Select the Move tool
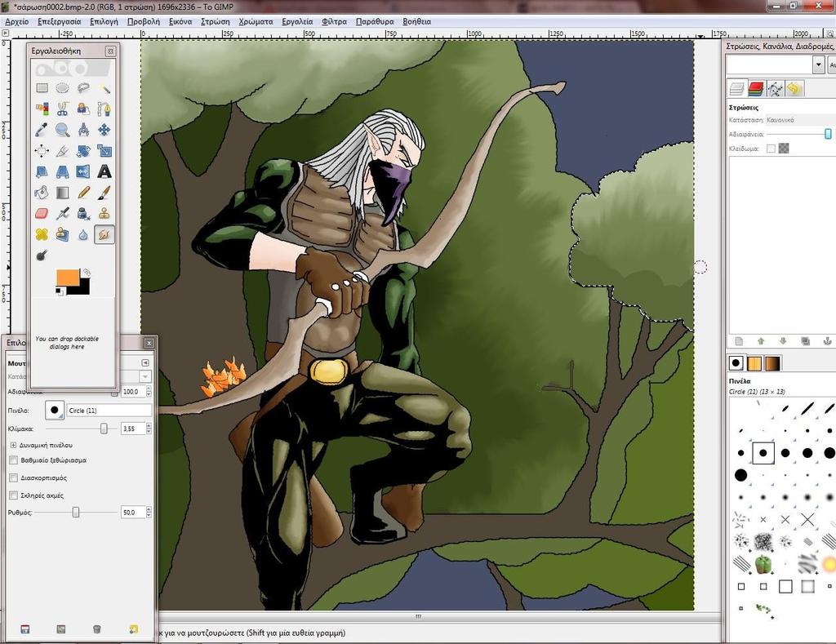Image resolution: width=836 pixels, height=644 pixels. 104,130
